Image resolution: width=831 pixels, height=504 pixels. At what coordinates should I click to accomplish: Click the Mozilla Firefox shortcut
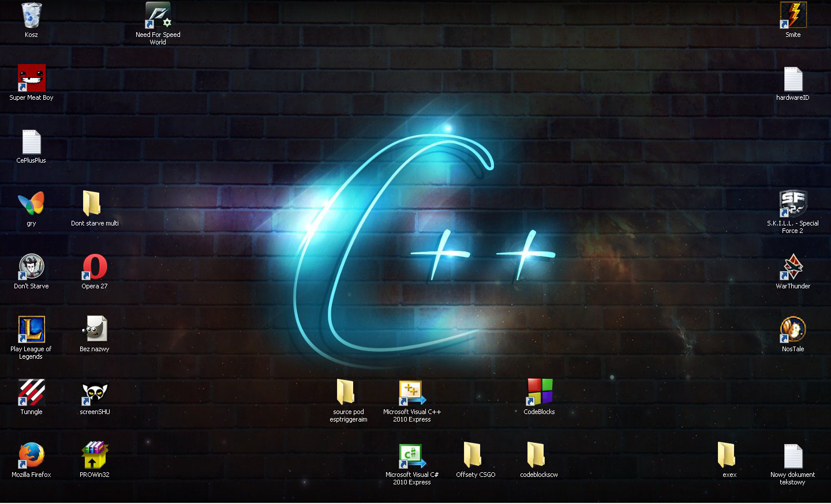(x=31, y=455)
